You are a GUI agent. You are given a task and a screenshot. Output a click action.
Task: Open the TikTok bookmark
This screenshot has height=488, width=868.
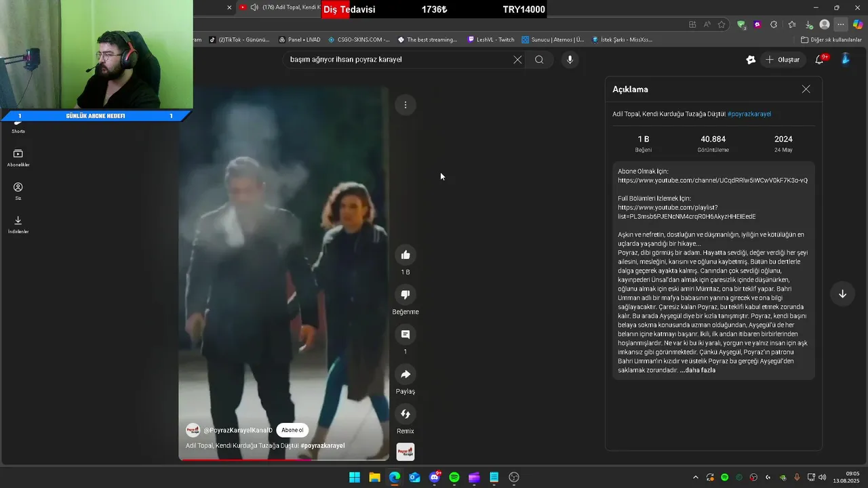(x=239, y=40)
